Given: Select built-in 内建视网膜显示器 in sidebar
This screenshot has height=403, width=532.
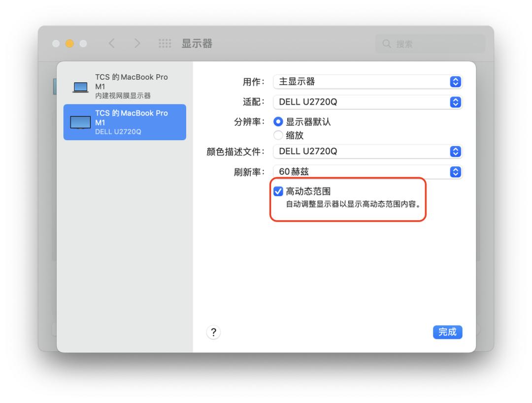Looking at the screenshot, I should pos(125,86).
